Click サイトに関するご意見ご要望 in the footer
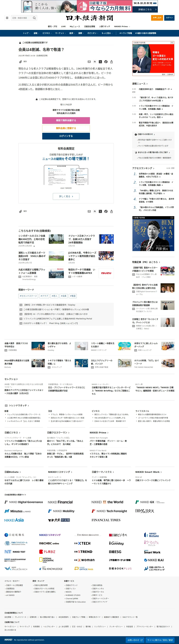Screen dimensions: 179x644 click(x=160, y=640)
